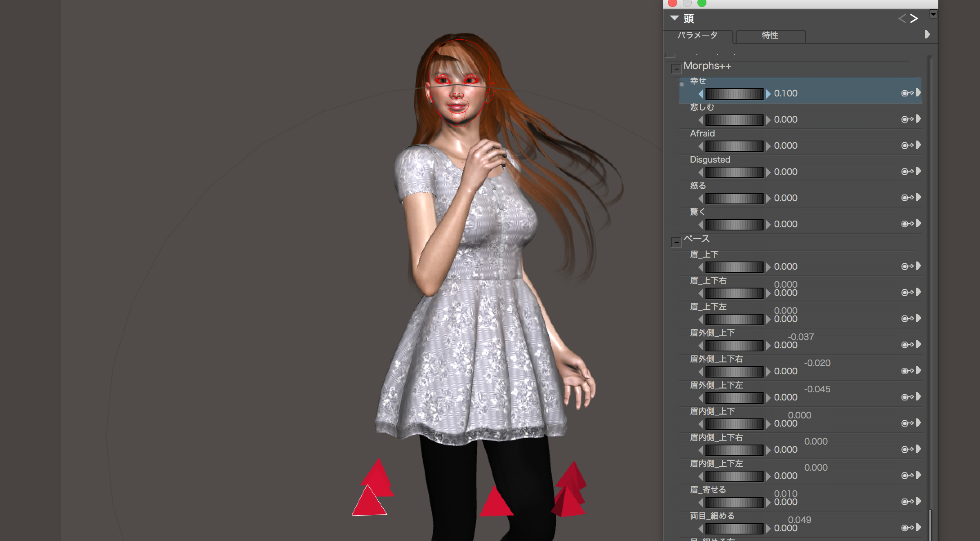Select the パラメータ tab
980x541 pixels.
coord(697,36)
